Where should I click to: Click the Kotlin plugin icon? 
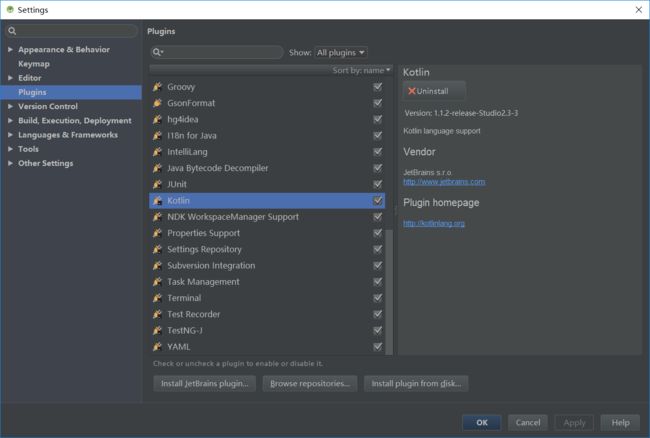[x=157, y=201]
